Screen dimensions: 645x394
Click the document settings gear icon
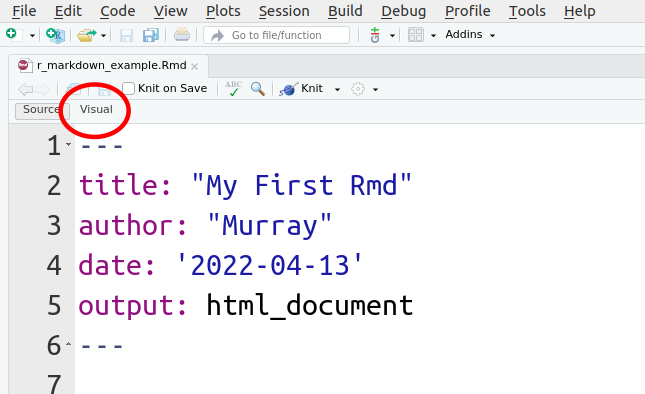coord(358,89)
